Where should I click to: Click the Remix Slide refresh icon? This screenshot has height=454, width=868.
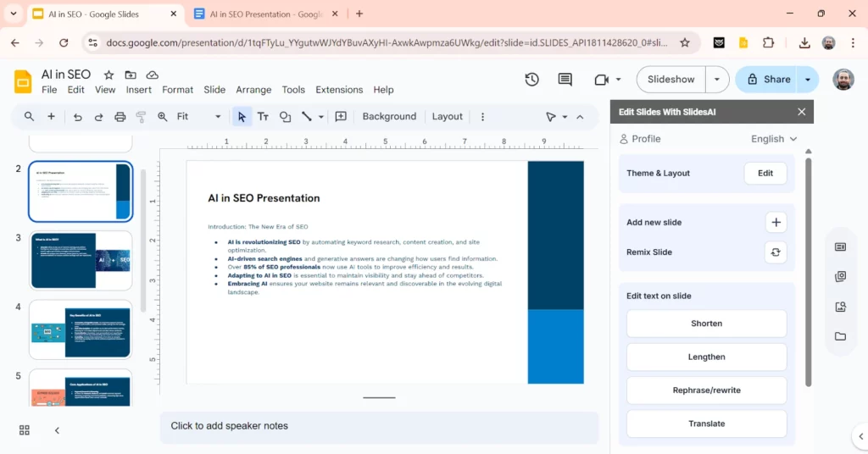(775, 252)
